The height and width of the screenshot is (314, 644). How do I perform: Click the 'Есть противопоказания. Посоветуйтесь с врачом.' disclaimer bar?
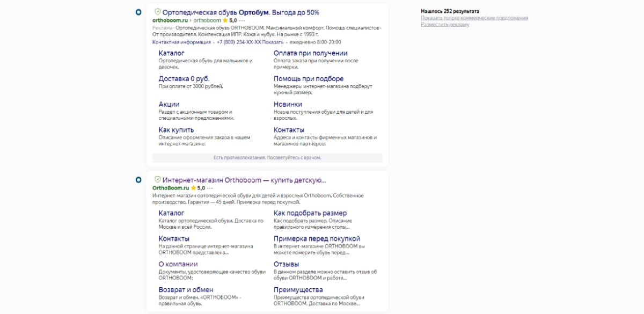click(267, 158)
